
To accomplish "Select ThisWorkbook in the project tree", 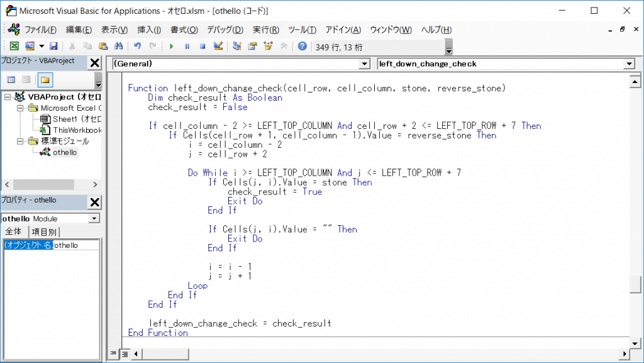I will click(x=77, y=130).
